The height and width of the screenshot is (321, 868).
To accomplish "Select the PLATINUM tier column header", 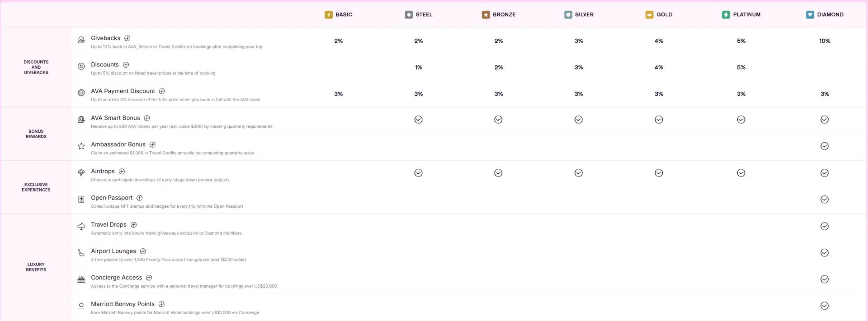I will pyautogui.click(x=741, y=15).
